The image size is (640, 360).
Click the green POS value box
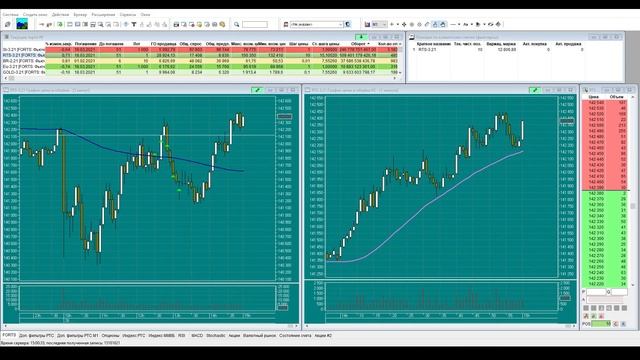coord(601,324)
